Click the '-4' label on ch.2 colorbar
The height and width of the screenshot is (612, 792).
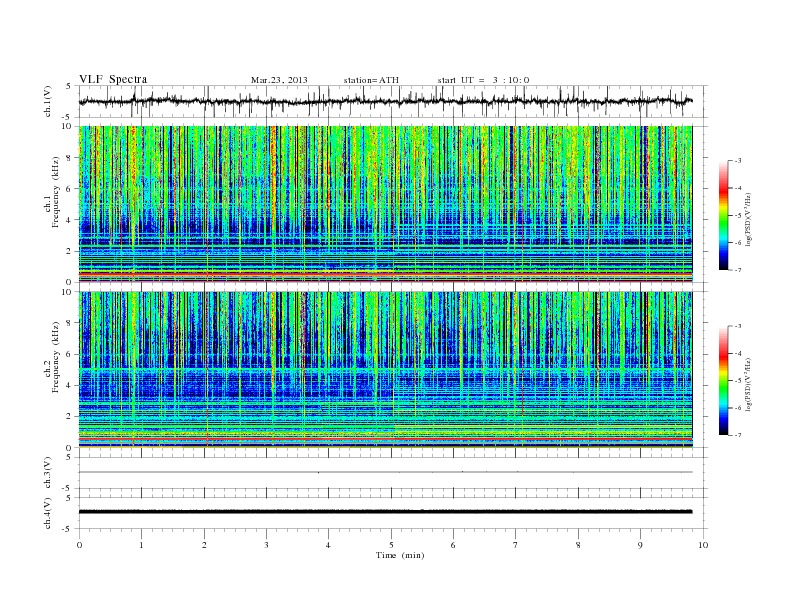tap(738, 353)
